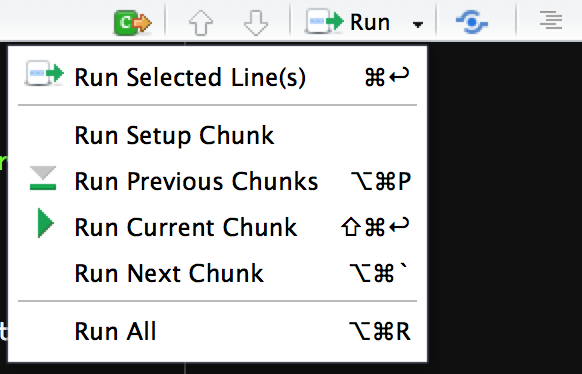Viewport: 582px width, 374px height.
Task: Choose Run Current Chunk
Action: click(x=218, y=227)
